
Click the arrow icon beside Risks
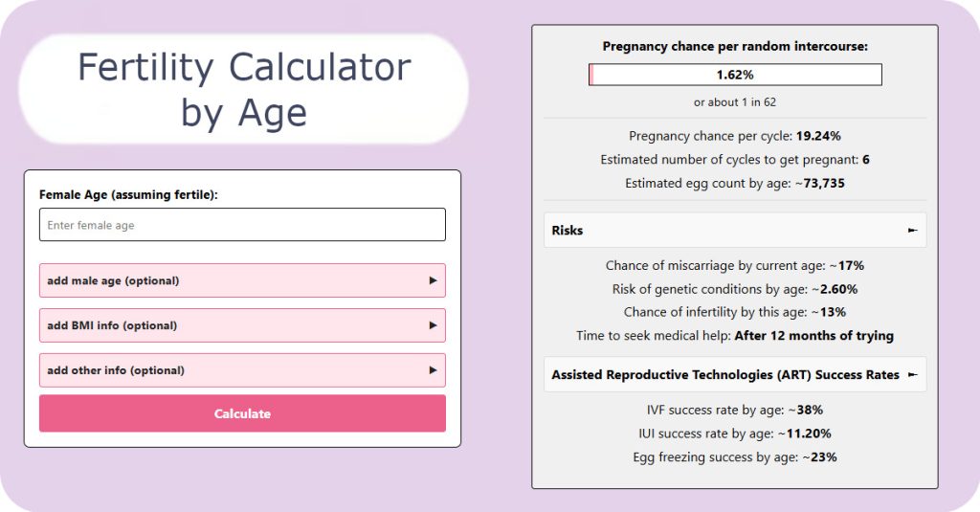click(x=912, y=230)
